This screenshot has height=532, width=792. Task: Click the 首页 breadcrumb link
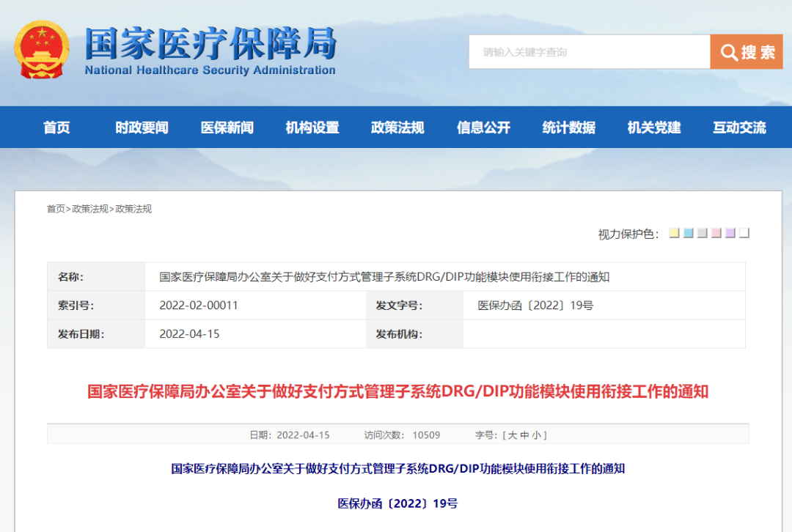[x=55, y=208]
